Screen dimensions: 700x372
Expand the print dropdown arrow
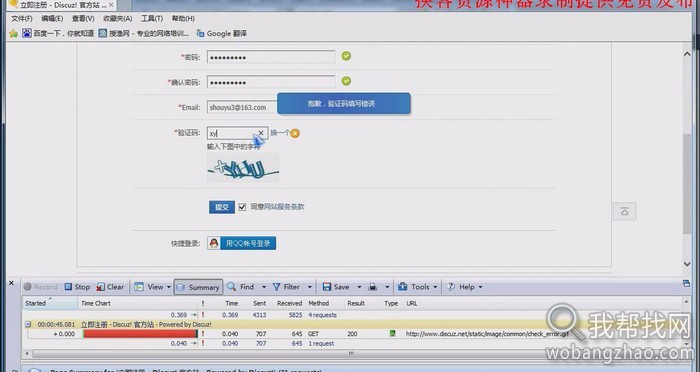pos(387,287)
